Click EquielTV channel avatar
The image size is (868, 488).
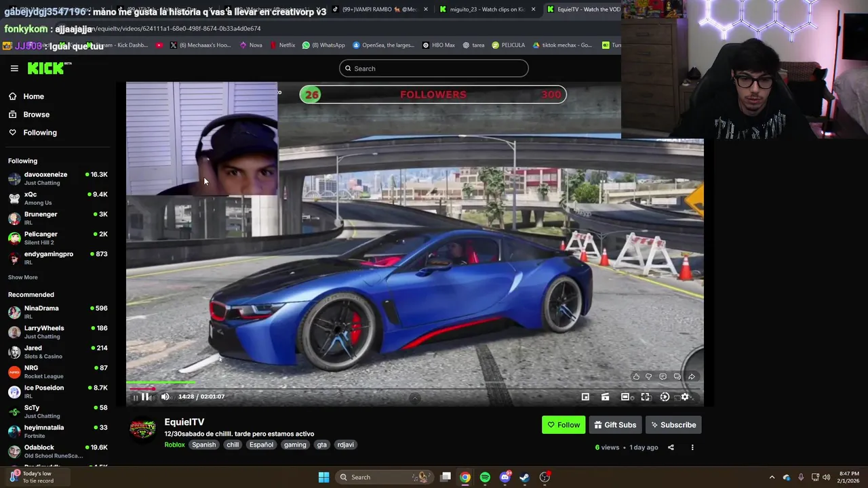143,430
